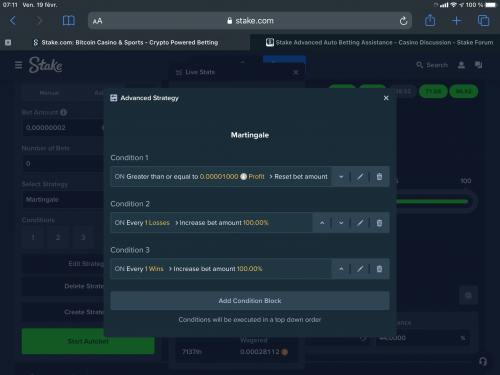Select the Every 1 Wins condition row
Screen dimensions: 500x375
[x=221, y=269]
